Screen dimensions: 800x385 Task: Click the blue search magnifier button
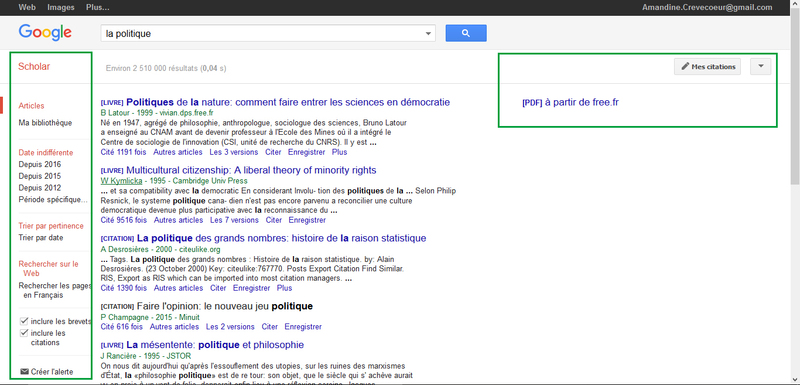click(466, 33)
